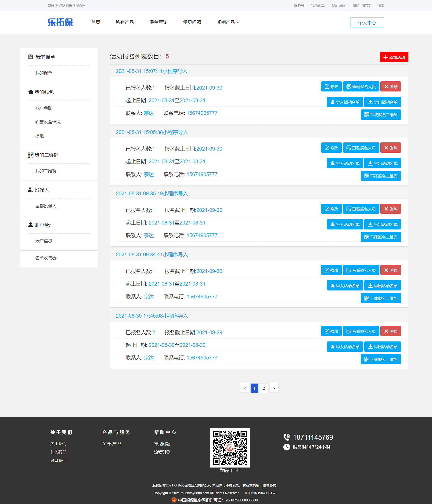Click 修改 for the 15:07:11 activity
The width and height of the screenshot is (432, 504).
point(331,87)
